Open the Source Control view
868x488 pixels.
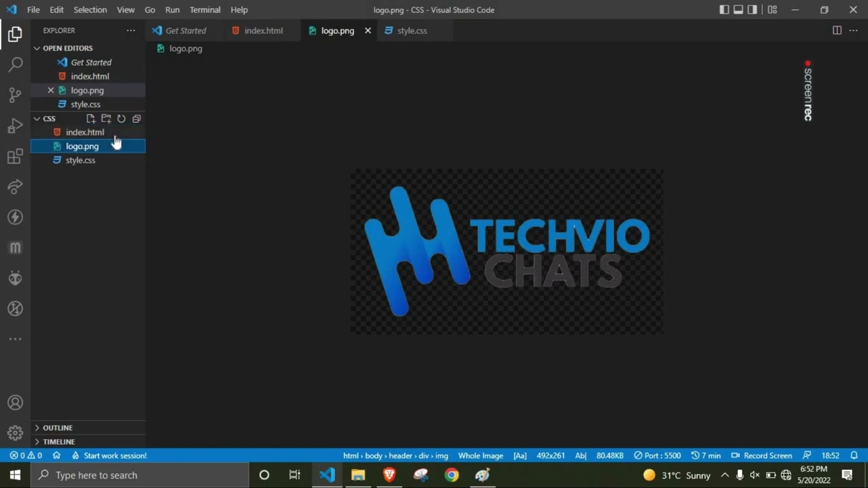(x=15, y=95)
